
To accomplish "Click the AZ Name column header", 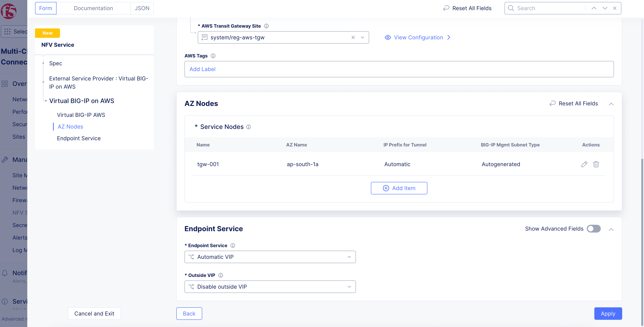I will coord(296,145).
